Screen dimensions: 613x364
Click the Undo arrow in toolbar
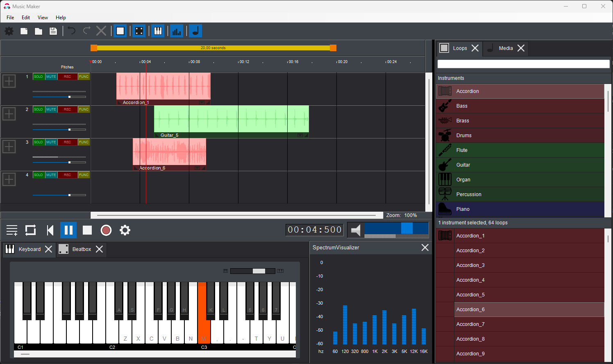coord(72,31)
